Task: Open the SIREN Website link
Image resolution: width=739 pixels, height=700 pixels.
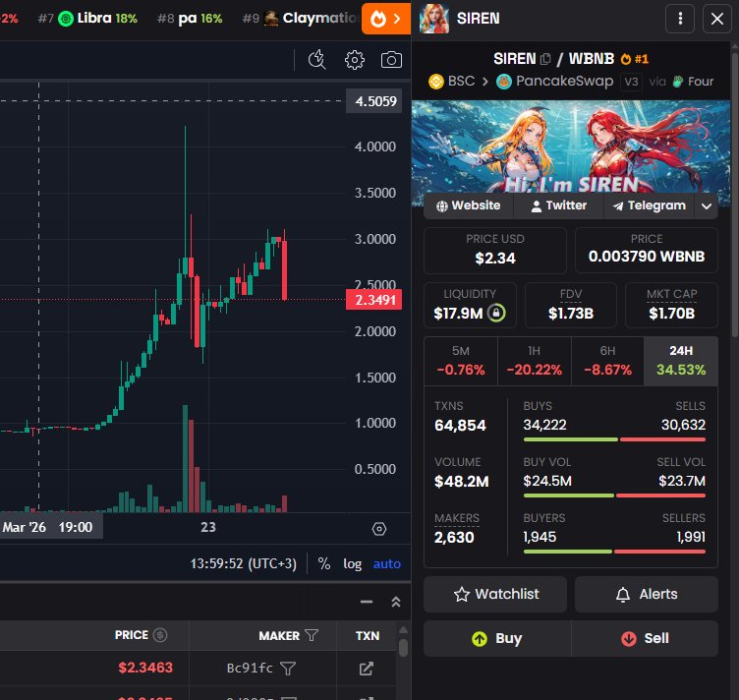Action: point(469,206)
